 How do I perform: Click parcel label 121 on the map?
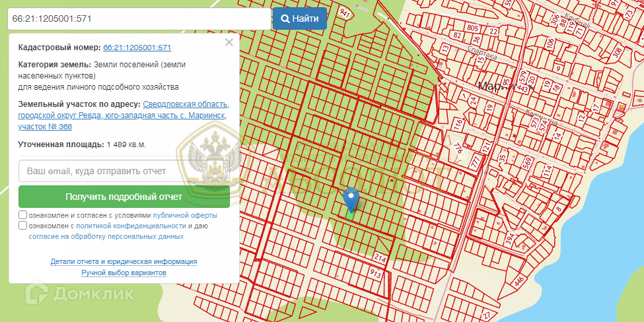(487, 147)
